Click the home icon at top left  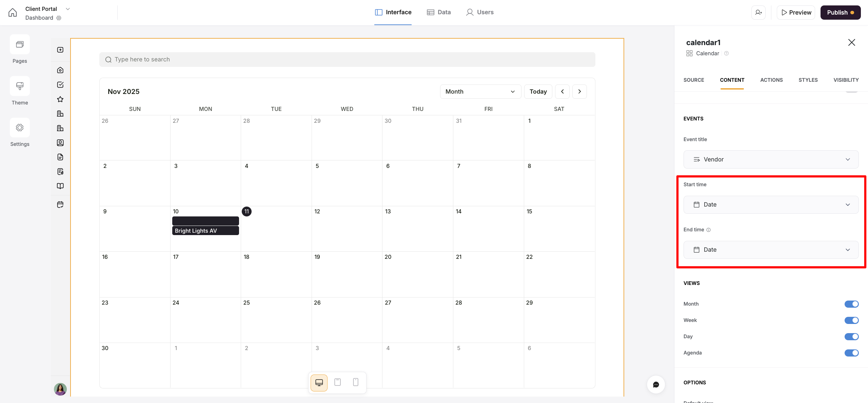pos(13,13)
